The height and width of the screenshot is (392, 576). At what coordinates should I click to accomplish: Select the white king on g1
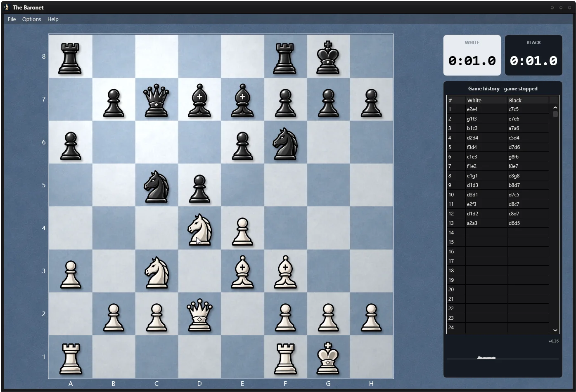click(x=328, y=358)
